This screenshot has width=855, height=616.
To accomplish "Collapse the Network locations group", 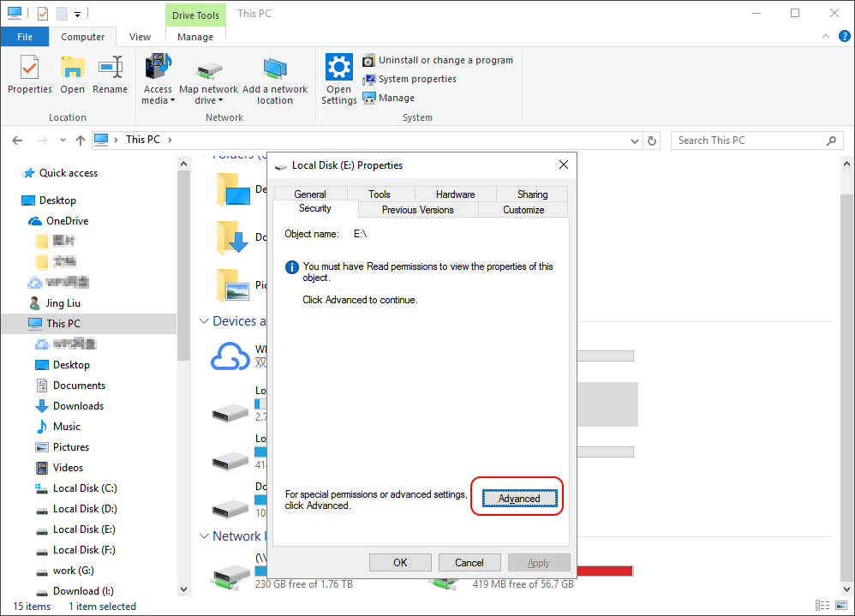I will click(204, 536).
